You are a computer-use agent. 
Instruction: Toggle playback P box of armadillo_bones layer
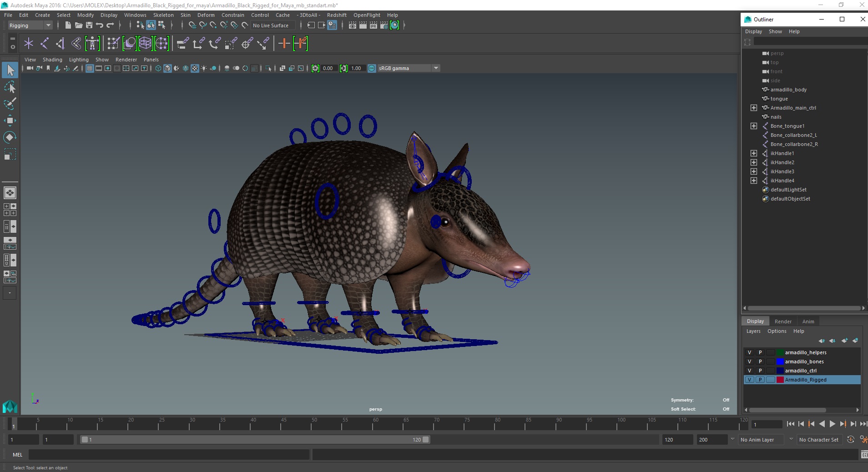[x=760, y=362]
